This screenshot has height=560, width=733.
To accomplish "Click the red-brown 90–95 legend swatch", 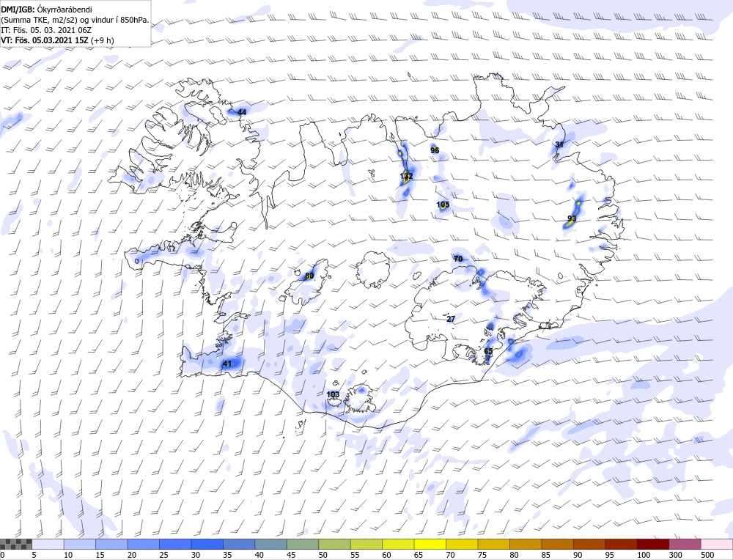I will click(589, 544).
